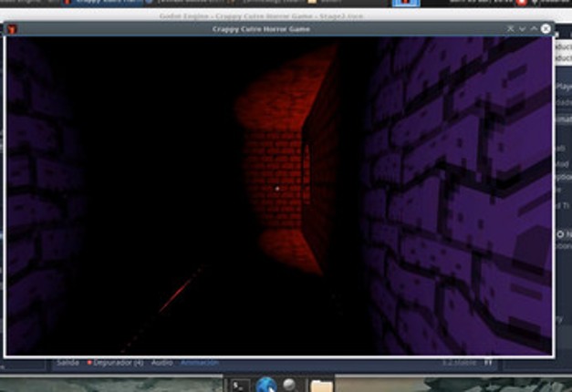Click the red indicator icon in the top panel

pyautogui.click(x=522, y=2)
